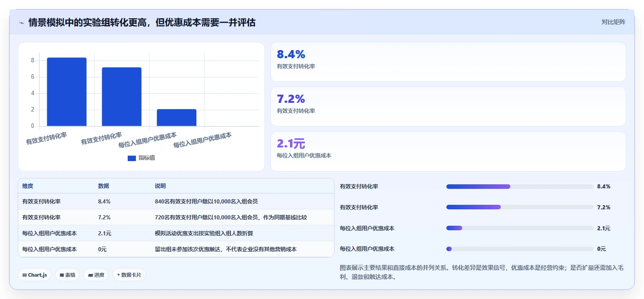Click the 2.1元 progress bar
The height and width of the screenshot is (299, 644).
(520, 228)
